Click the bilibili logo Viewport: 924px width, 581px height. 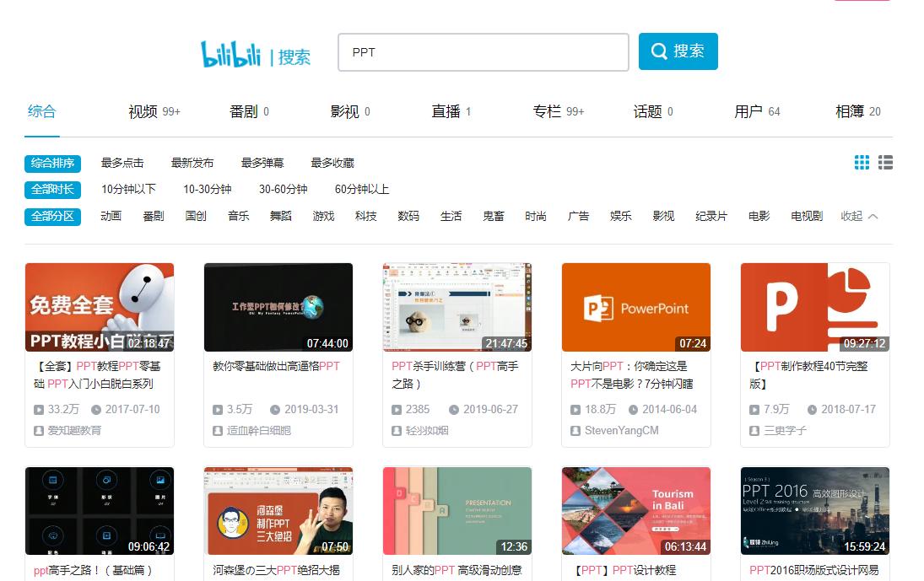(x=230, y=52)
